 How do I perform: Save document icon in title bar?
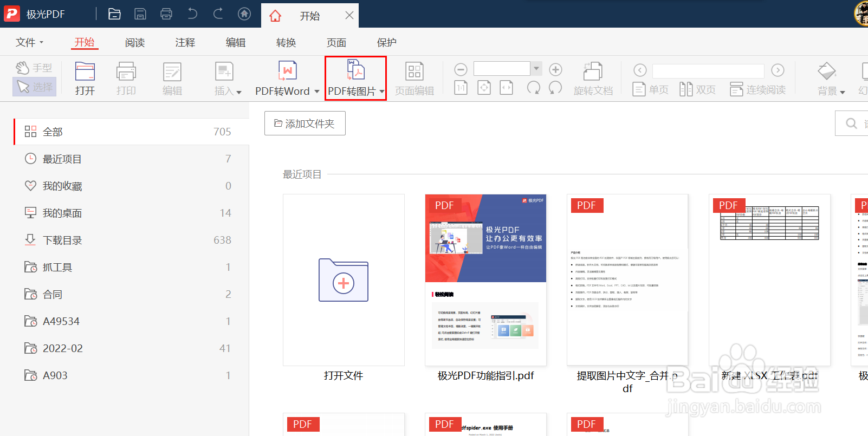click(x=140, y=14)
